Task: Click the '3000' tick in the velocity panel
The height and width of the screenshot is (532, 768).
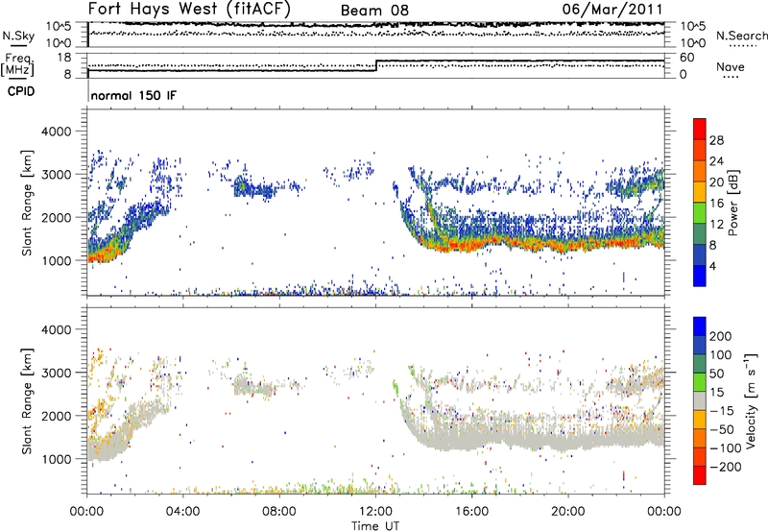Action: [x=57, y=373]
